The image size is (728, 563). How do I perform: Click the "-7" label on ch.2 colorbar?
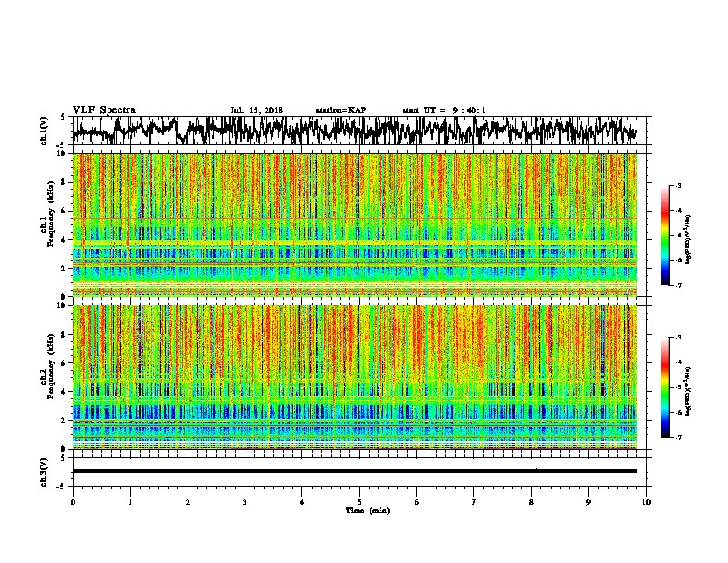677,437
